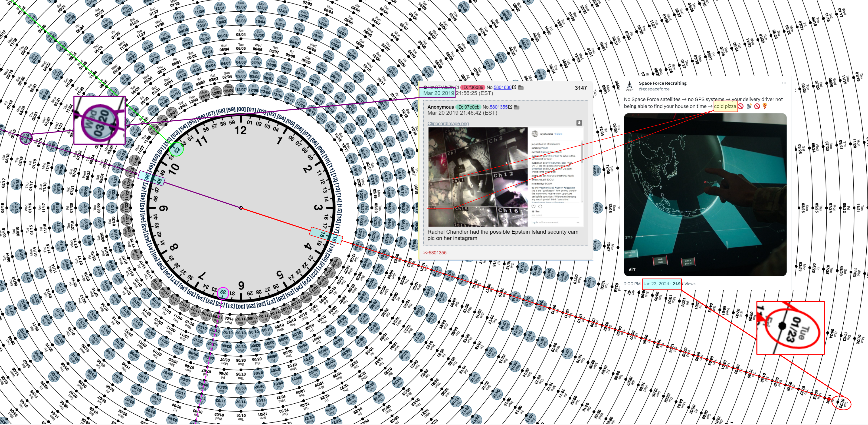868x425 pixels.
Task: Click post number 3147
Action: [x=581, y=88]
